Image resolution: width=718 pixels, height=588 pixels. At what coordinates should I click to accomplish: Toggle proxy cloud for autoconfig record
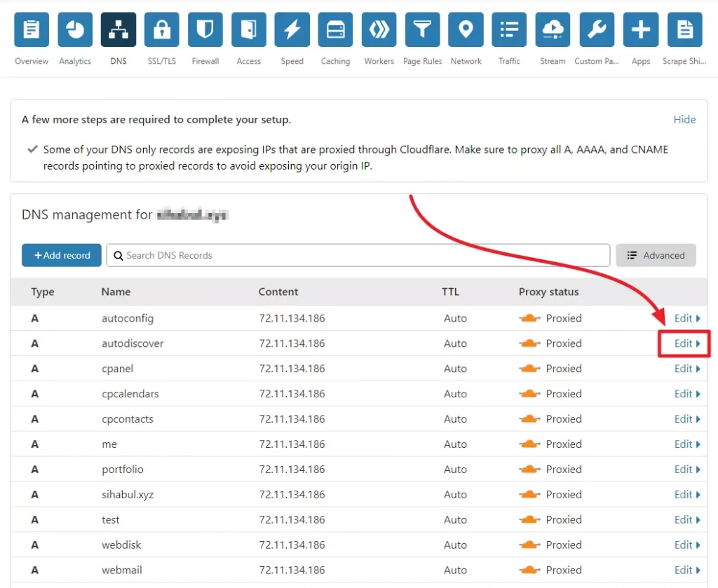point(530,318)
